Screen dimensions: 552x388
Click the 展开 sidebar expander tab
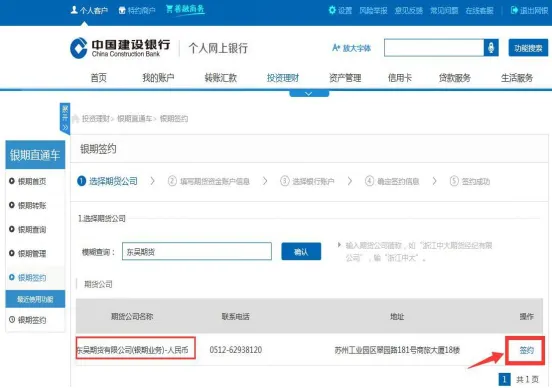[x=65, y=119]
